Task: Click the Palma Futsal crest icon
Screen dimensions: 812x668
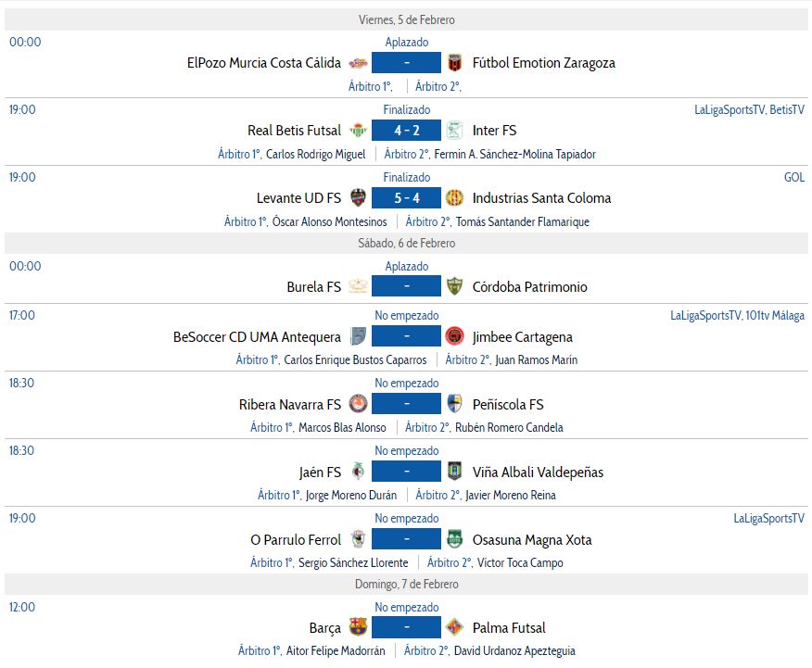Action: (x=454, y=627)
